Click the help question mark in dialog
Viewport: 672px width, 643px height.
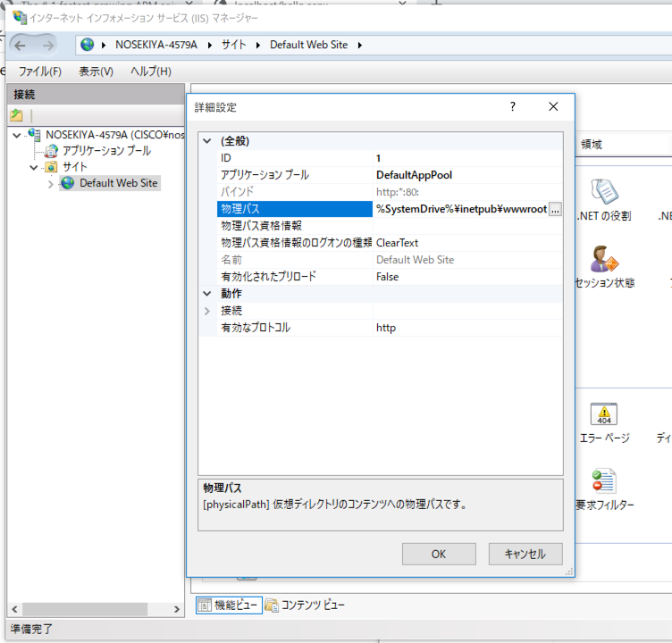point(513,107)
